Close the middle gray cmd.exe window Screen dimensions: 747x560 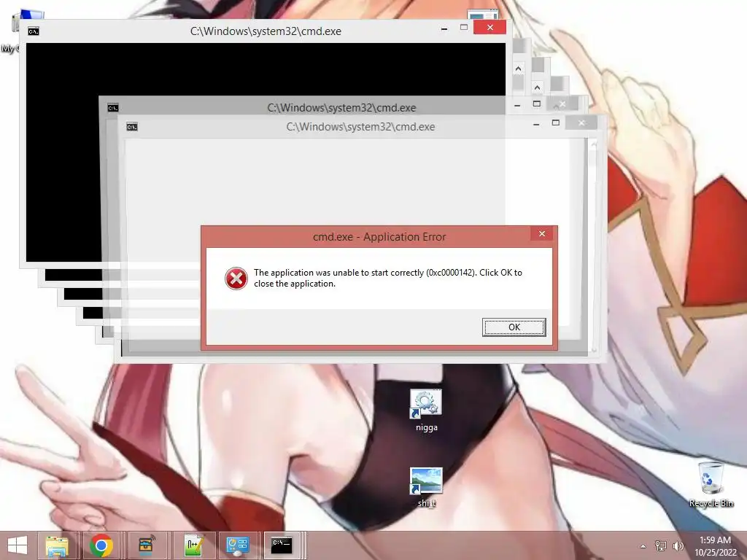pos(562,104)
